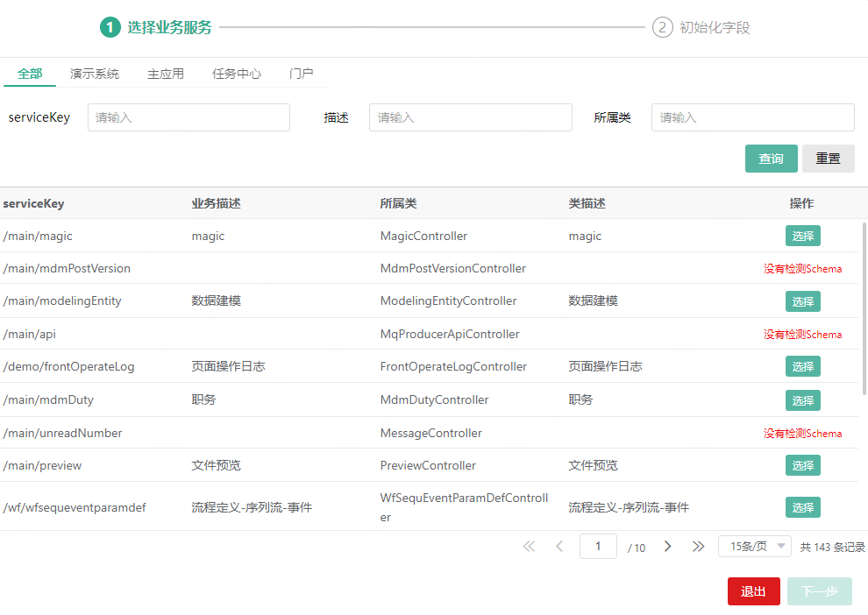Image resolution: width=868 pixels, height=615 pixels.
Task: Click the previous page arrow icon
Action: pos(559,546)
